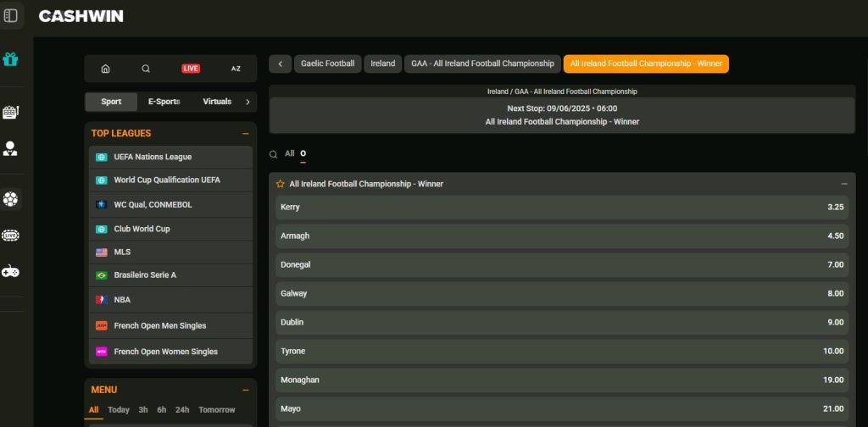
Task: Open the slots machine icon in sidebar
Action: point(10,113)
